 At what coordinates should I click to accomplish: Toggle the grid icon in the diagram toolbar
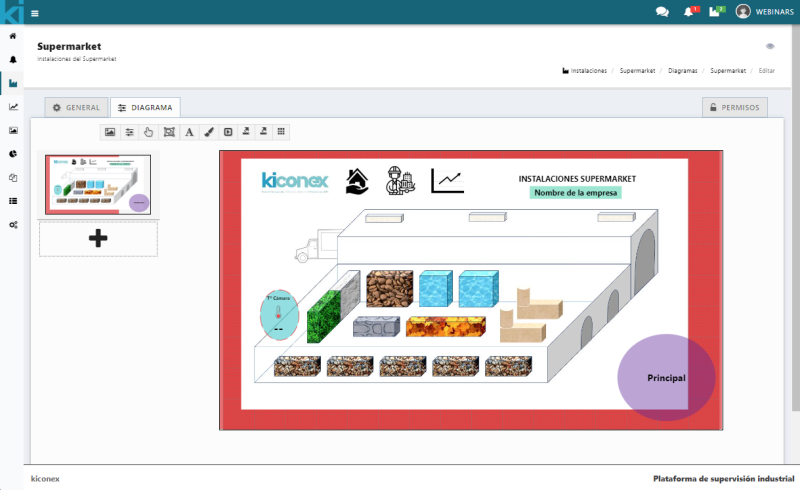[281, 132]
